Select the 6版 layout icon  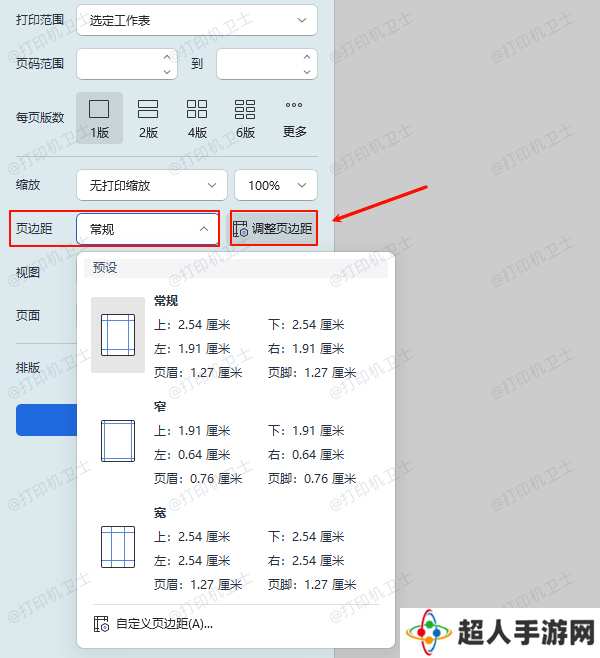point(245,118)
